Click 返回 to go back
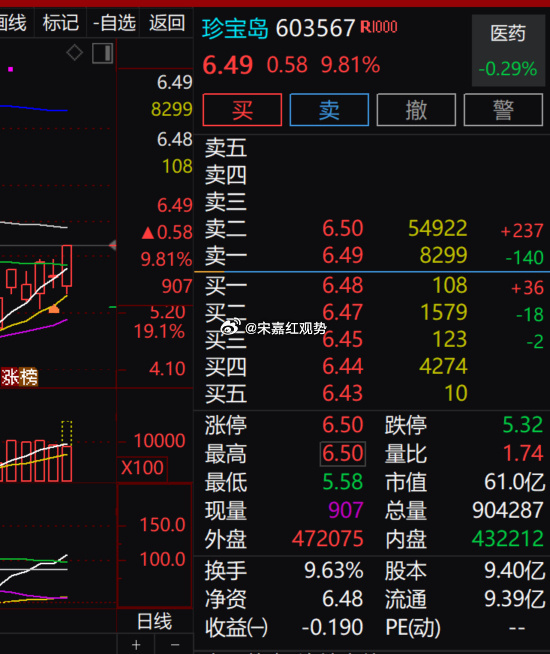 click(167, 23)
